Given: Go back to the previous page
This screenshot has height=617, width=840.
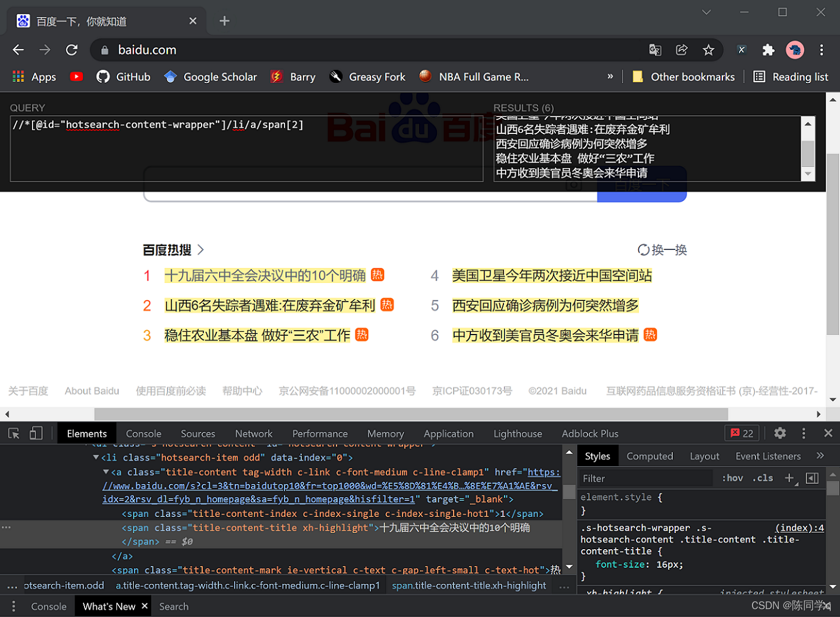Looking at the screenshot, I should (18, 50).
